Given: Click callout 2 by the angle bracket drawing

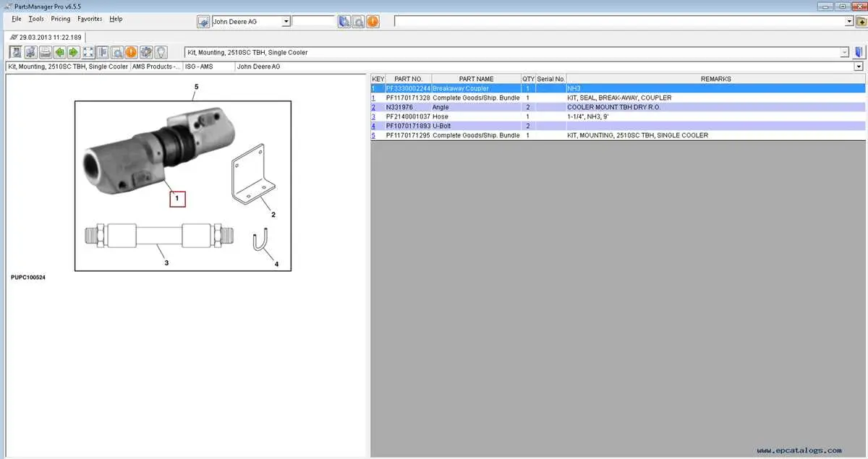Looking at the screenshot, I should coord(273,215).
